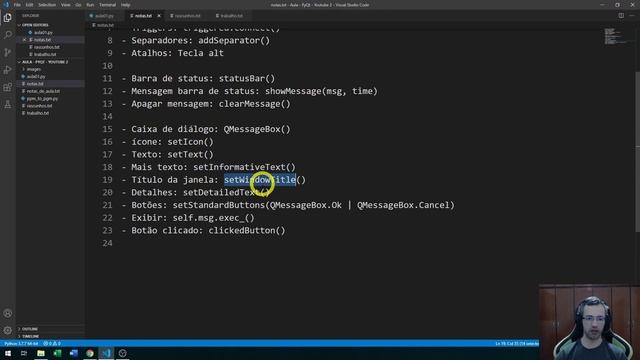Click "showMessage(msg, time)" on line 12

(x=322, y=91)
